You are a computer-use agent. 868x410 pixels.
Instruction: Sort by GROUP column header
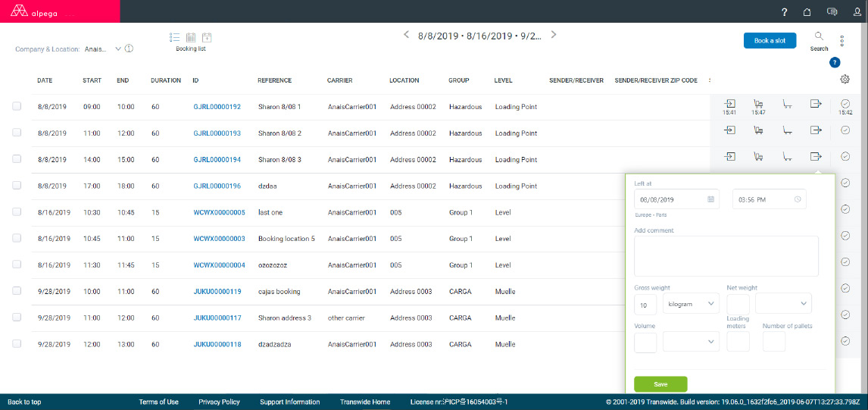[x=459, y=80]
